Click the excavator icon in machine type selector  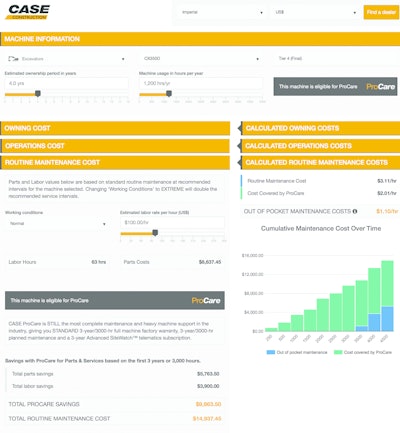(13, 59)
